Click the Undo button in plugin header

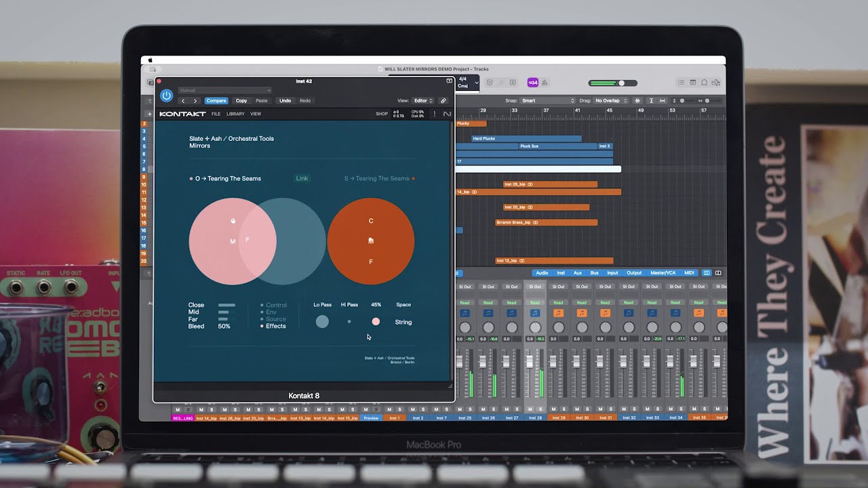click(x=285, y=101)
